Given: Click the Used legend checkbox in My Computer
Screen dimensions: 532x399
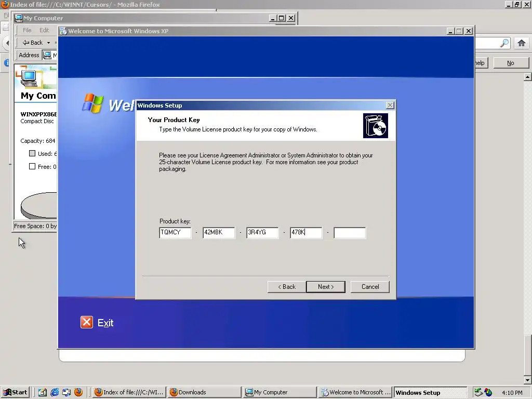Looking at the screenshot, I should point(32,153).
